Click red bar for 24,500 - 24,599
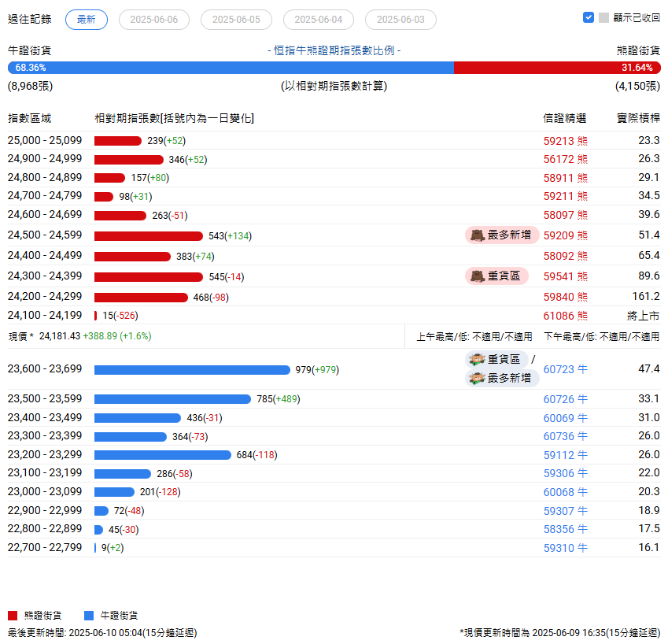 tap(148, 236)
